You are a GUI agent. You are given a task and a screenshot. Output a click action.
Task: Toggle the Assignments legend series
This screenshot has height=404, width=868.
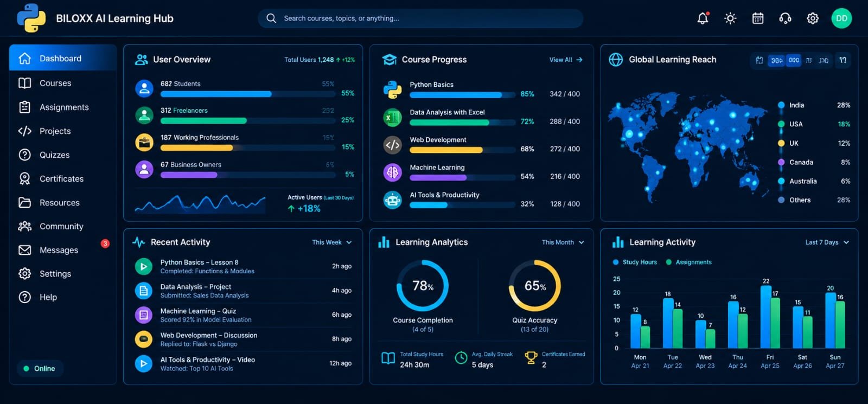[688, 262]
